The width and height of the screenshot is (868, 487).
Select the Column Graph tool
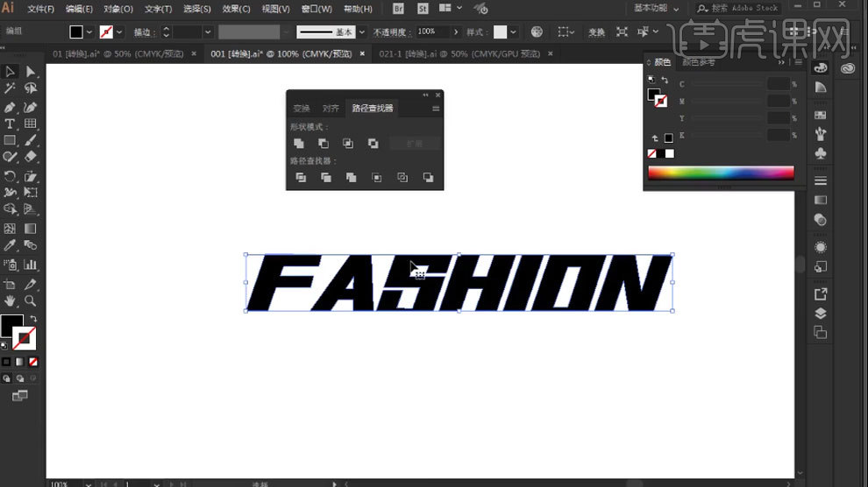pyautogui.click(x=31, y=265)
